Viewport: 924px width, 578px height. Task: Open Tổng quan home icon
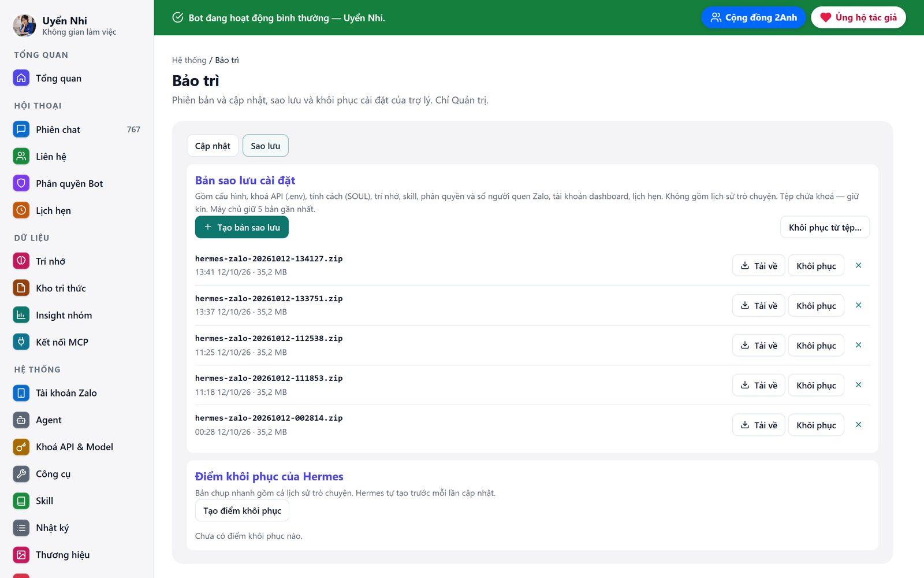coord(21,78)
